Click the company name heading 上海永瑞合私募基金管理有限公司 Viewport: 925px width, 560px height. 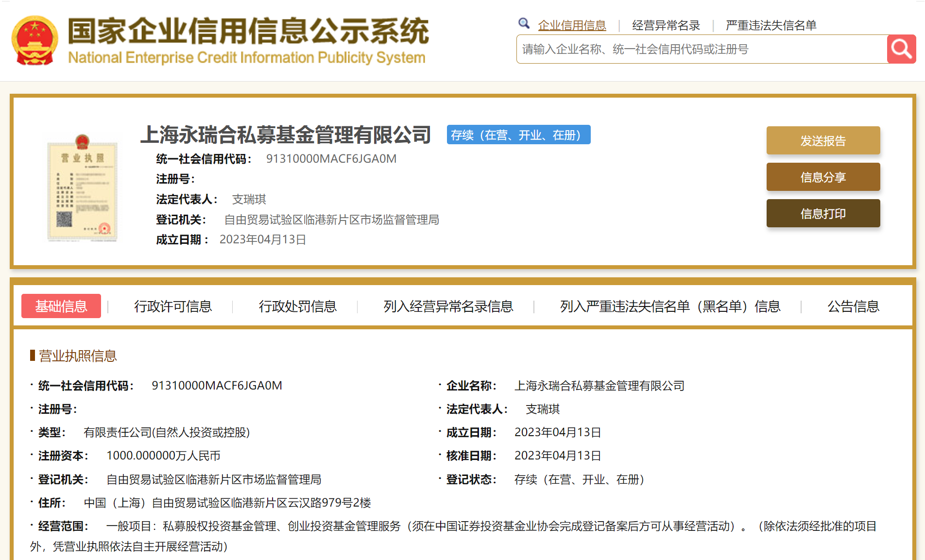click(286, 135)
